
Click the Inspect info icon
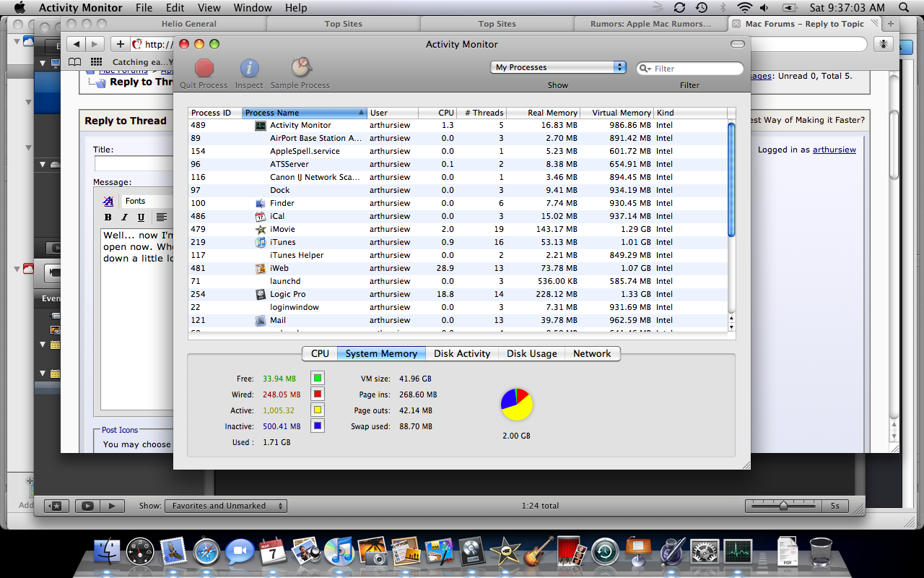[249, 68]
